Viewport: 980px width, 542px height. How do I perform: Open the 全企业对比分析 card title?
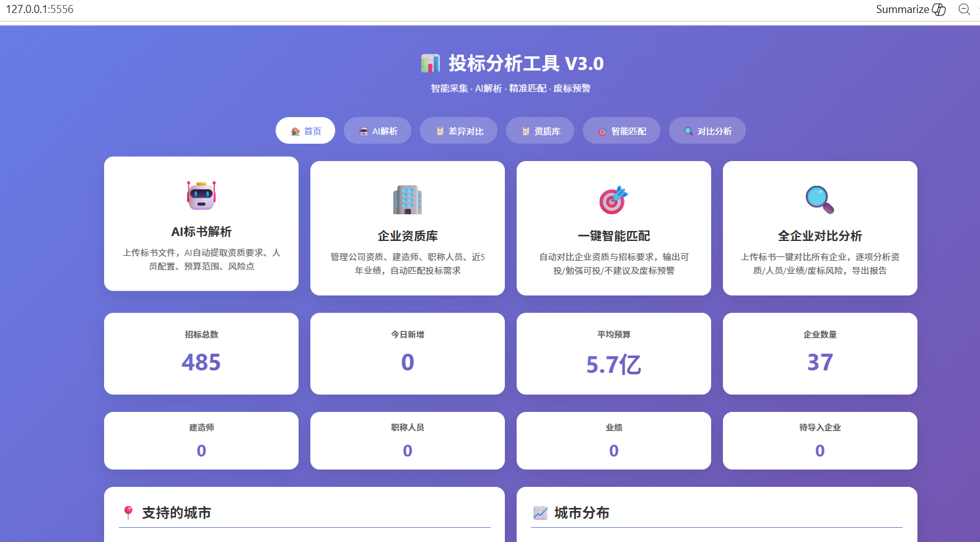pos(820,236)
